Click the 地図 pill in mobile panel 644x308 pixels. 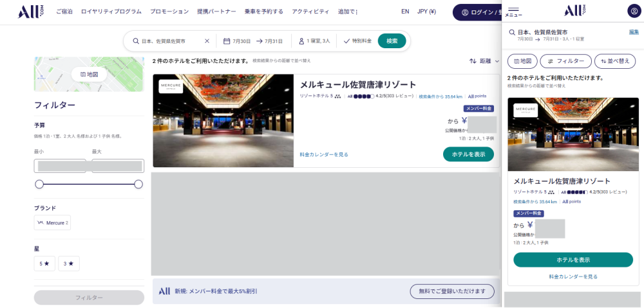tap(522, 61)
